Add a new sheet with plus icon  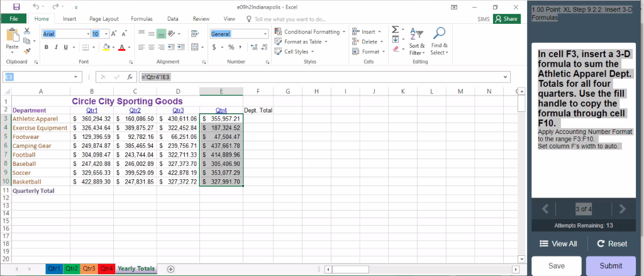coord(171,269)
